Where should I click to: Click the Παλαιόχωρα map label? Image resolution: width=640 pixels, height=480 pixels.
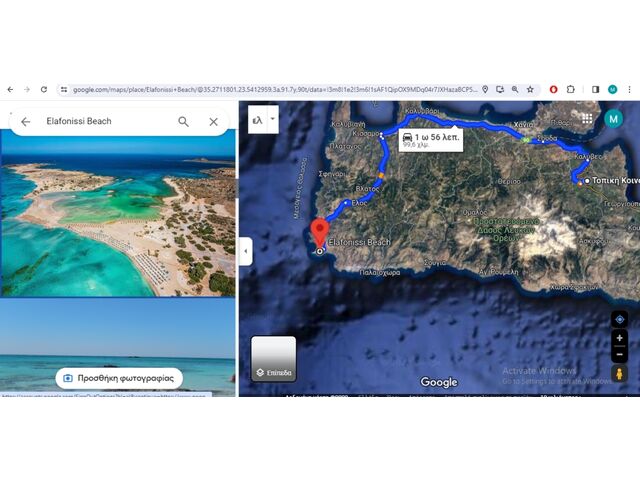point(380,272)
